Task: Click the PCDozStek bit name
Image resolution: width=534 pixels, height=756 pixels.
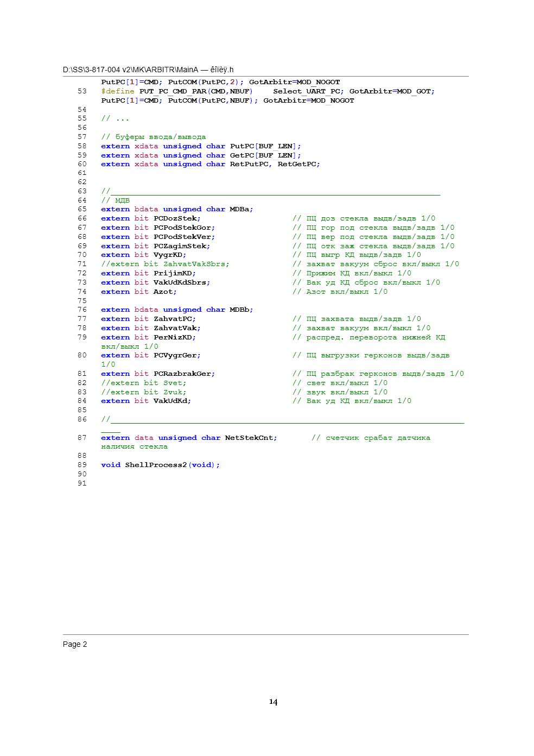Action: [175, 218]
